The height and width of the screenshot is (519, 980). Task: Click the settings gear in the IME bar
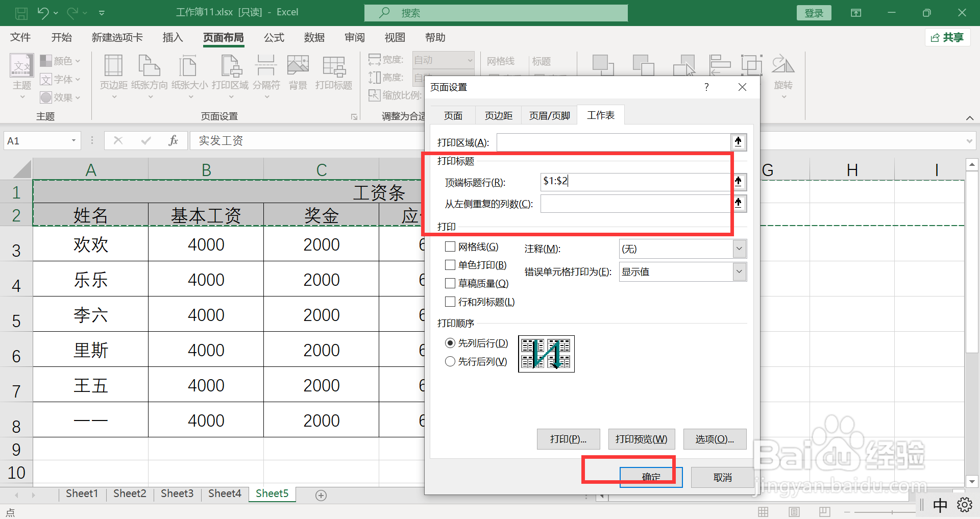click(x=965, y=505)
